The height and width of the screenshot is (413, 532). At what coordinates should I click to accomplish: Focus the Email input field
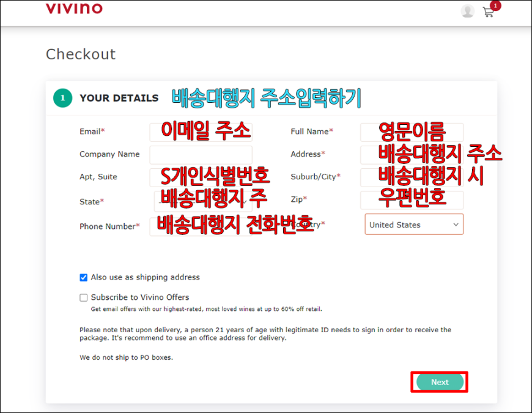coord(201,132)
